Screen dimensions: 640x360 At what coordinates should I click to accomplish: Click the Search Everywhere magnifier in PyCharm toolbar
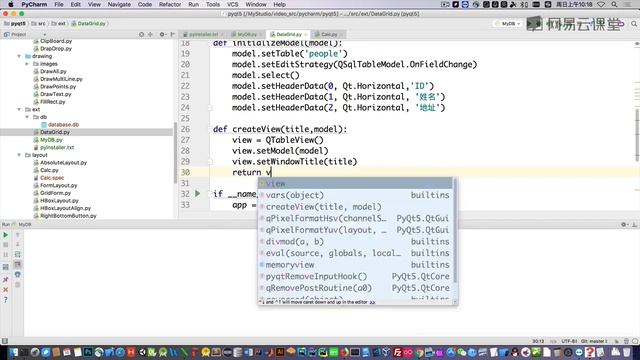pyautogui.click(x=634, y=24)
